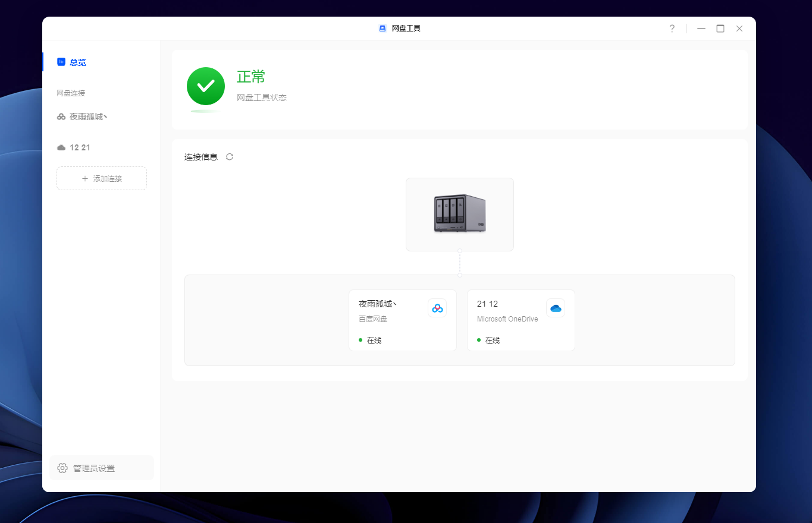812x523 pixels.
Task: Click the 连接信息 heading
Action: click(201, 157)
